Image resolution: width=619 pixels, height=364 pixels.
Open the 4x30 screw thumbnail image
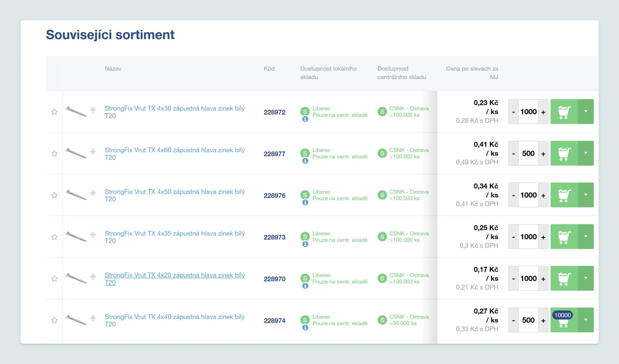coord(76,112)
